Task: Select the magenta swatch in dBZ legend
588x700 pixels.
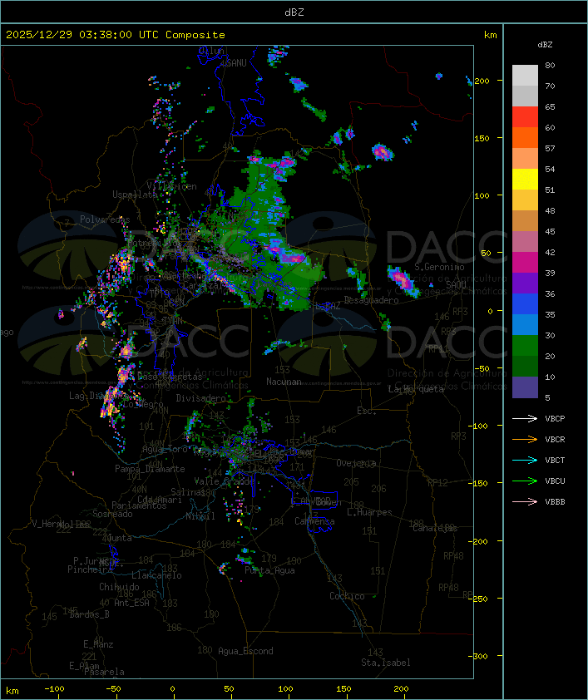Action: [525, 263]
